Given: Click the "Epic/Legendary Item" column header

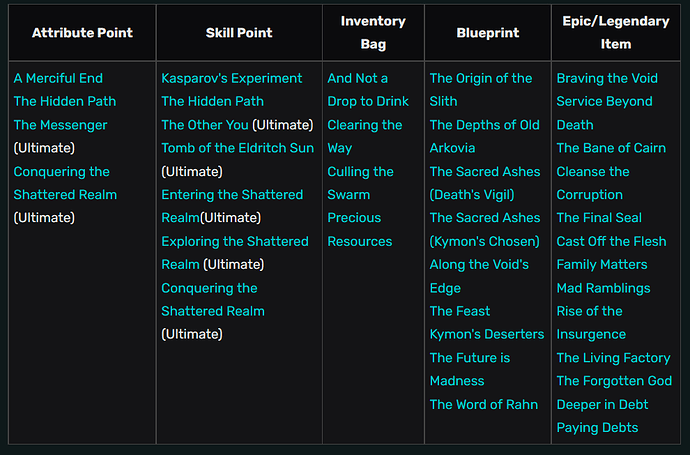Looking at the screenshot, I should click(615, 33).
